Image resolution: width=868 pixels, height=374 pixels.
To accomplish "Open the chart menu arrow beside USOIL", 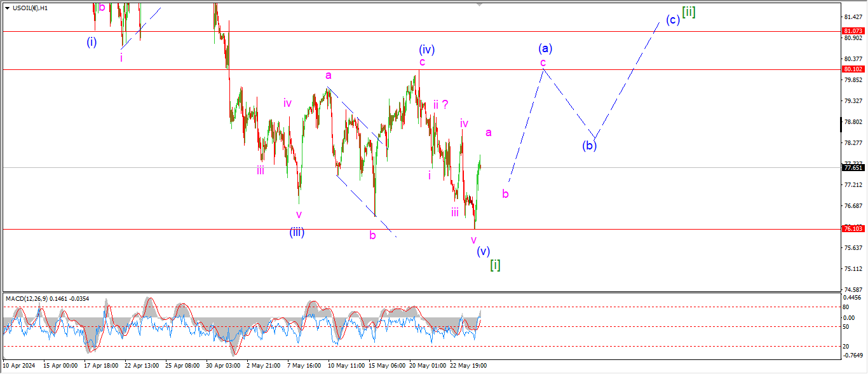I will (7, 8).
